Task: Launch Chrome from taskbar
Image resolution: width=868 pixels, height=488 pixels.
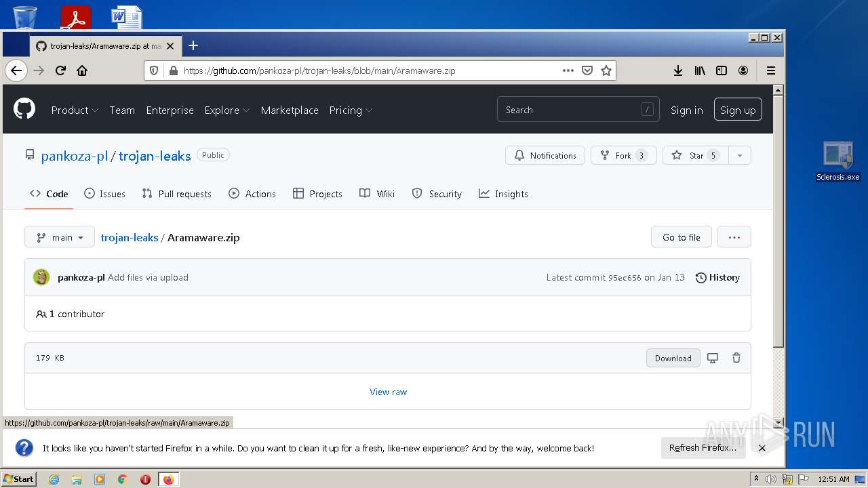Action: click(x=123, y=479)
